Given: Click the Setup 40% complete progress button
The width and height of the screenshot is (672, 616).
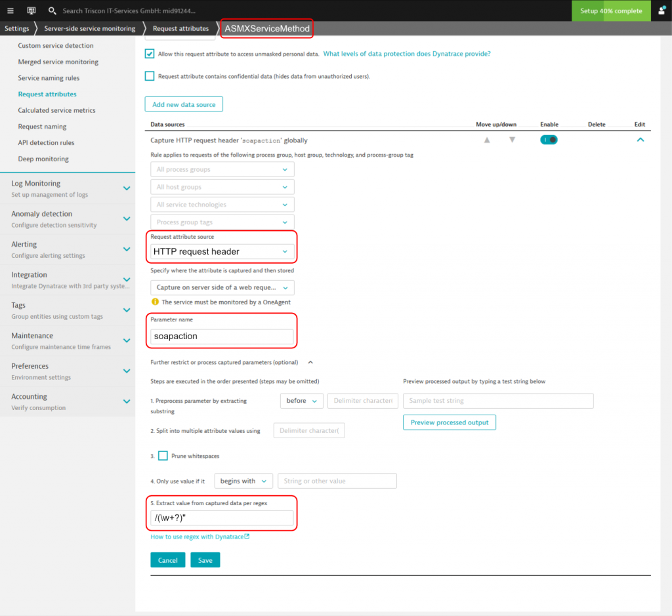Looking at the screenshot, I should (x=611, y=10).
